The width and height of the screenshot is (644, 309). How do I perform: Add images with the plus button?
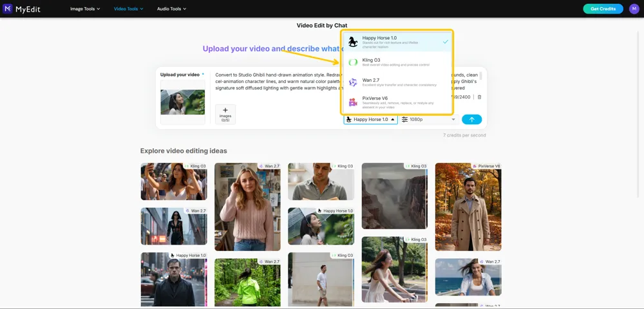[x=225, y=114]
